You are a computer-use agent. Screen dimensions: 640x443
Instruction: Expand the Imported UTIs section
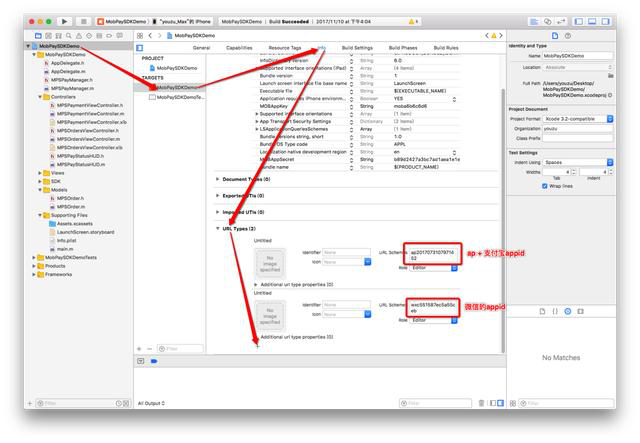[x=218, y=212]
